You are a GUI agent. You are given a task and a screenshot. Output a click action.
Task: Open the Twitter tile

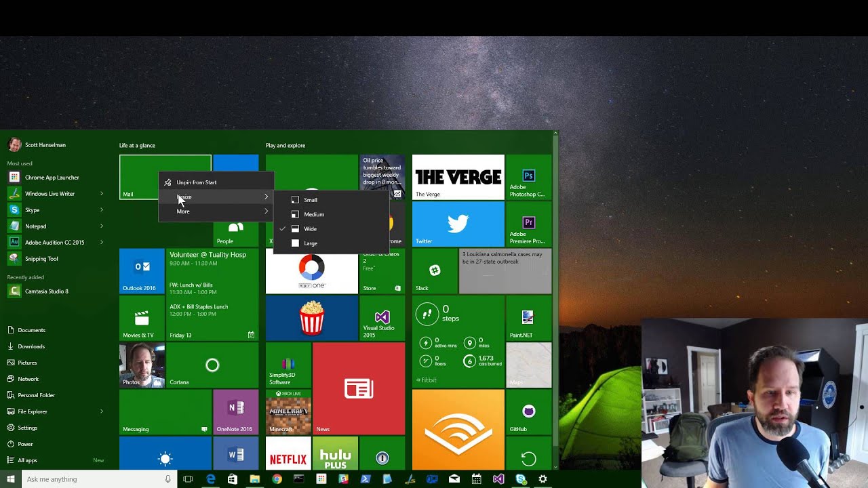pos(458,224)
